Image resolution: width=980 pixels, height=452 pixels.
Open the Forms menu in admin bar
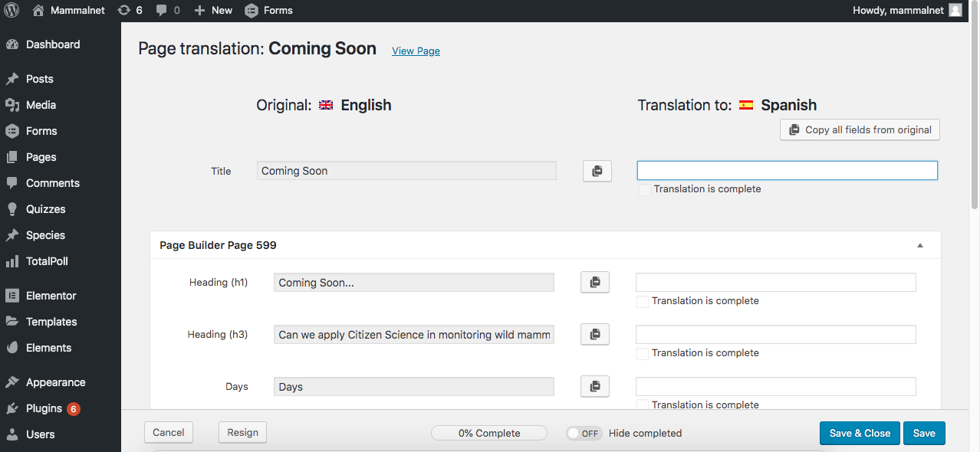pyautogui.click(x=268, y=10)
